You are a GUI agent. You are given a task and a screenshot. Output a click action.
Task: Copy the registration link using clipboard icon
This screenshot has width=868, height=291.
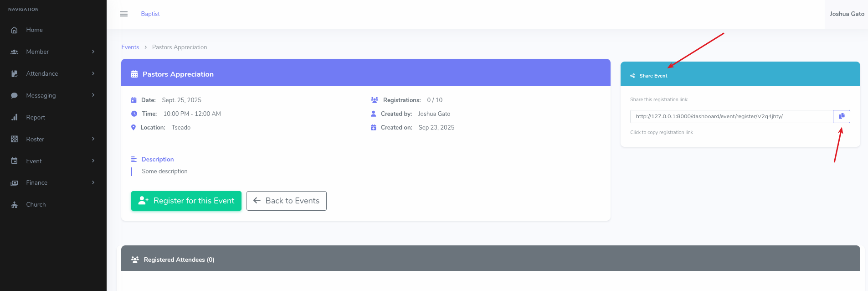841,116
